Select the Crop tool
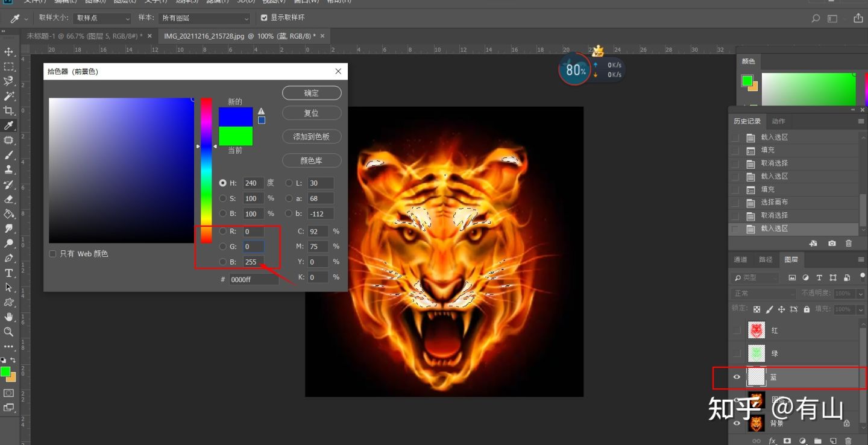 [x=8, y=110]
